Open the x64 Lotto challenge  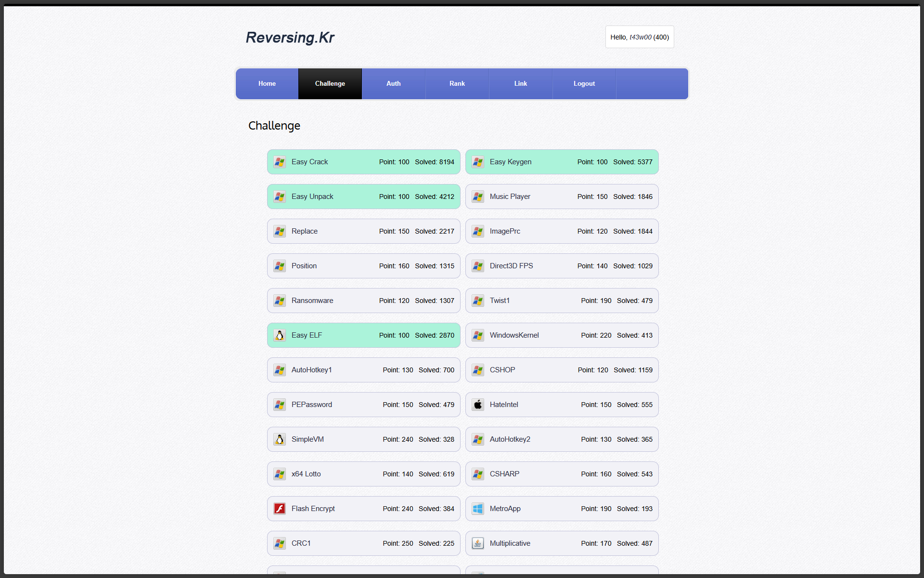pos(364,474)
